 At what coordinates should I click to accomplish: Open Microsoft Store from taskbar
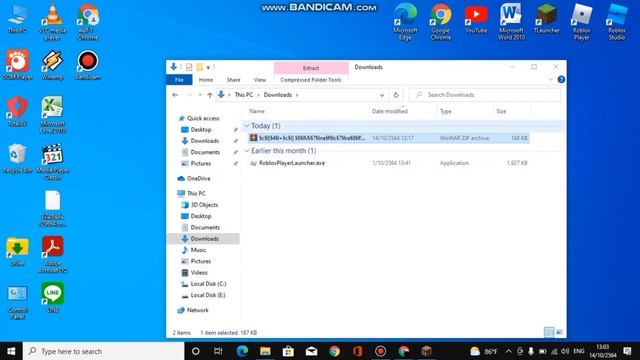(288, 351)
